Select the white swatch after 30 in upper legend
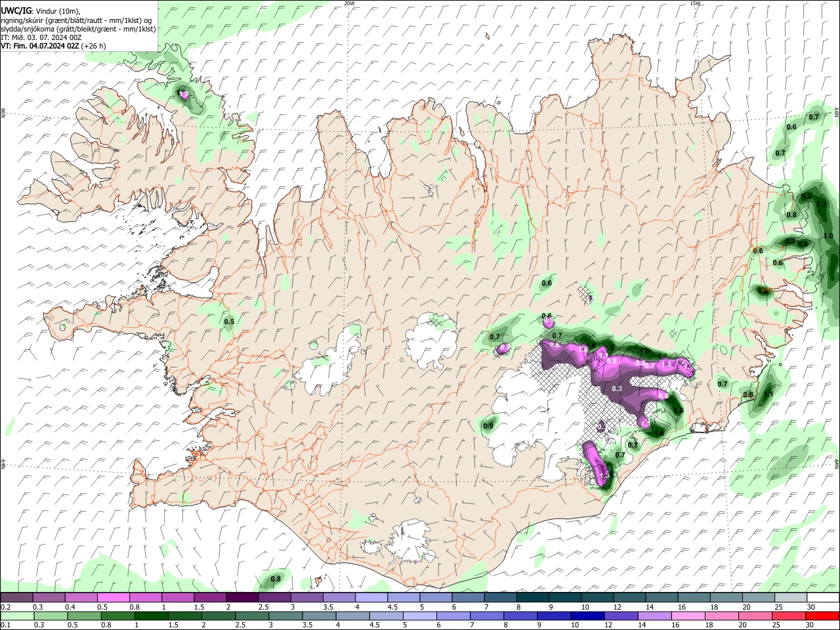 (x=823, y=597)
